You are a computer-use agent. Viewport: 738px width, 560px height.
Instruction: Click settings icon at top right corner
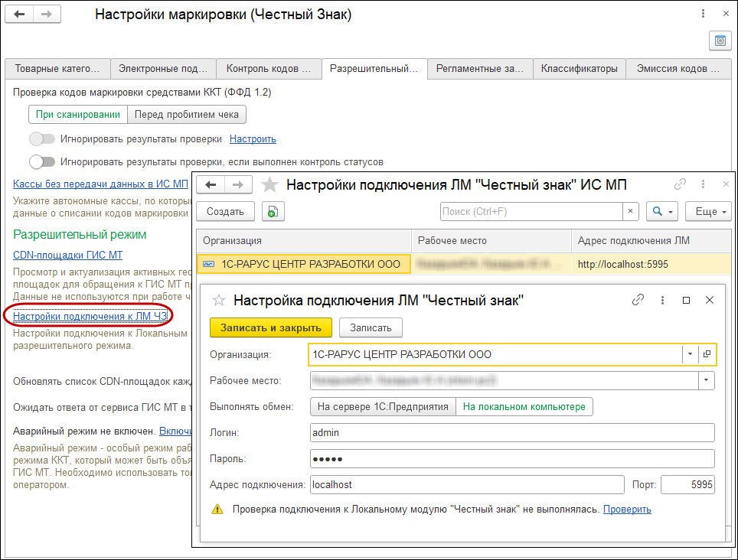click(x=720, y=41)
